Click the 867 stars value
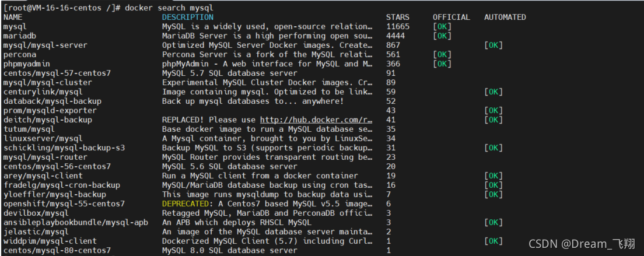Screen dimensions: 644x256 [x=393, y=45]
